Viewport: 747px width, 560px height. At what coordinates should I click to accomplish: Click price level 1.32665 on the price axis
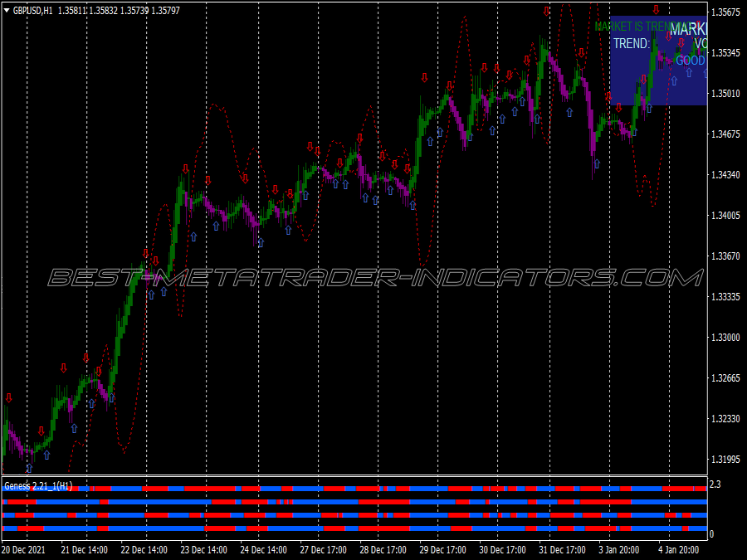click(725, 378)
